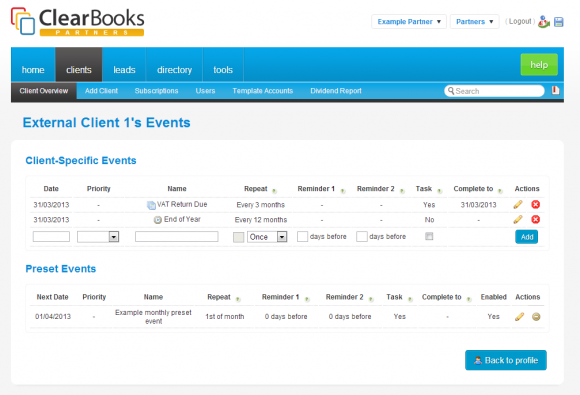Edit Example monthly preset event pencil
This screenshot has width=580, height=395.
pos(519,317)
